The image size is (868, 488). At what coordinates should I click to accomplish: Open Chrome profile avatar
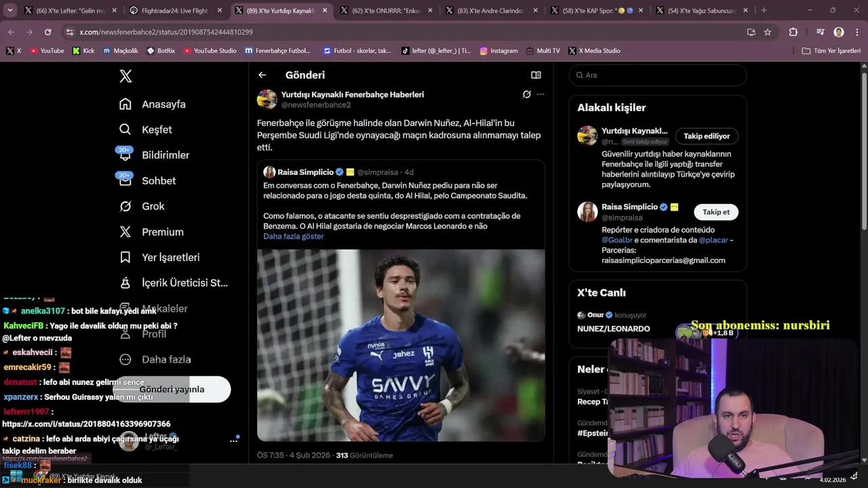click(839, 32)
